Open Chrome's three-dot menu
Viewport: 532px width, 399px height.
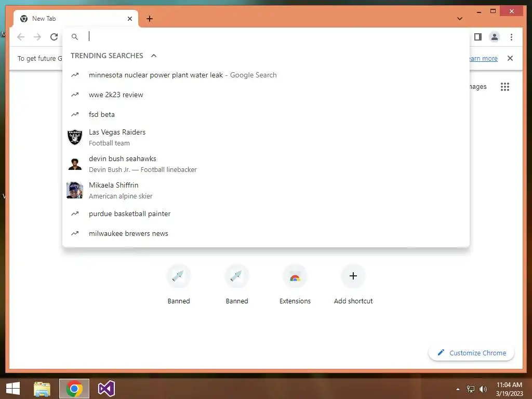(x=511, y=37)
